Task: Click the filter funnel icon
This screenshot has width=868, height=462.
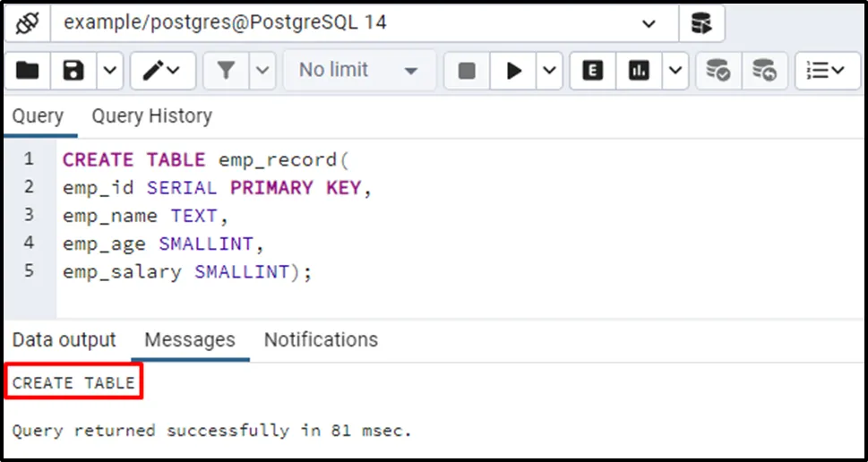Action: [227, 70]
